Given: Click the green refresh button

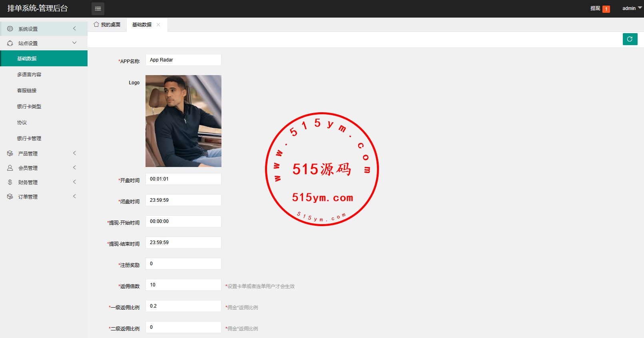Looking at the screenshot, I should tap(630, 39).
